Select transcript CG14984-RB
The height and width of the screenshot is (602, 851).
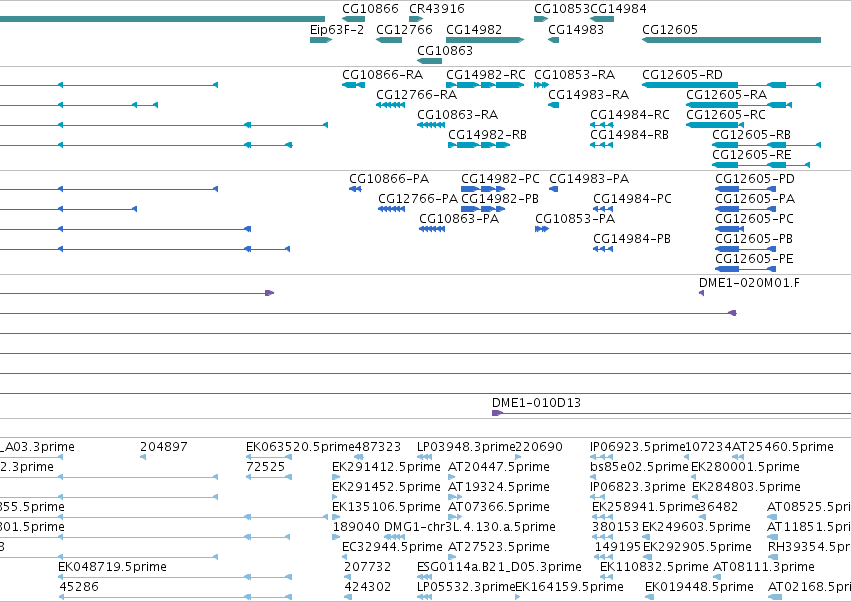(x=629, y=135)
